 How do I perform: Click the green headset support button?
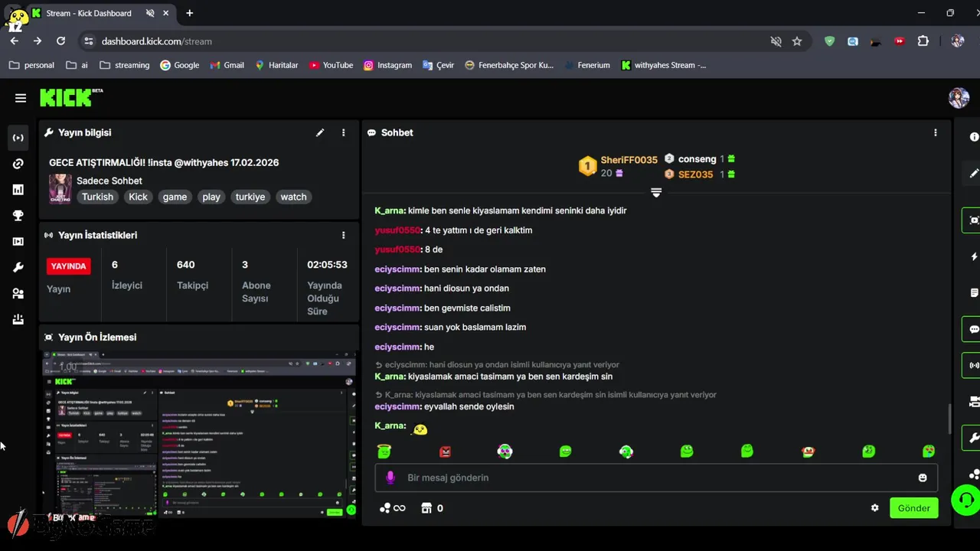click(x=965, y=500)
